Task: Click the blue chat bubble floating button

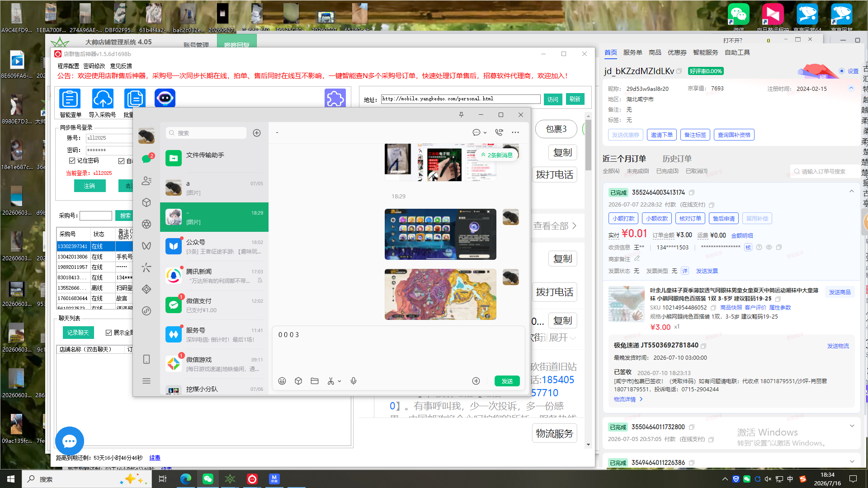Action: pyautogui.click(x=70, y=441)
